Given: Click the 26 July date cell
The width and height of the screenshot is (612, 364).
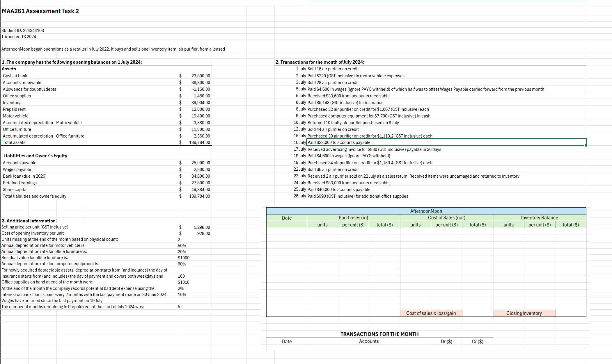Looking at the screenshot, I should click(299, 196).
